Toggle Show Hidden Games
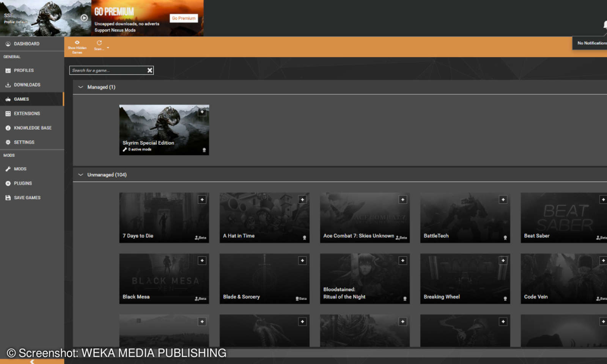607x364 pixels. 77,46
